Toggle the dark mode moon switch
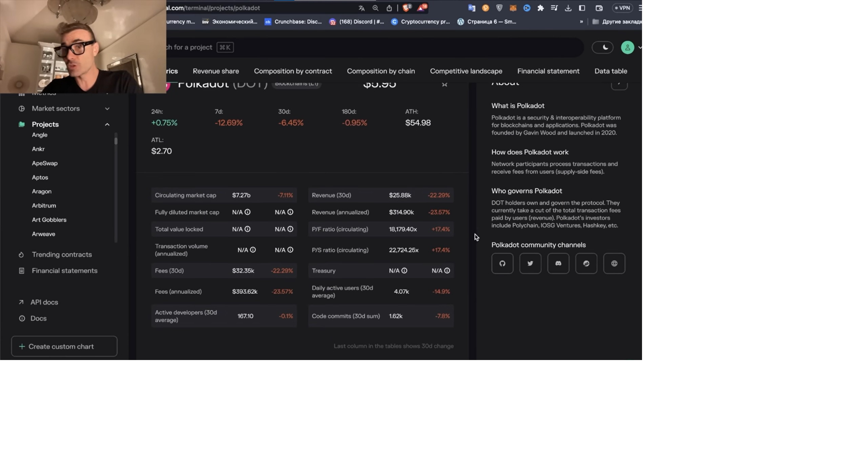Viewport: 868px width, 464px height. (602, 47)
